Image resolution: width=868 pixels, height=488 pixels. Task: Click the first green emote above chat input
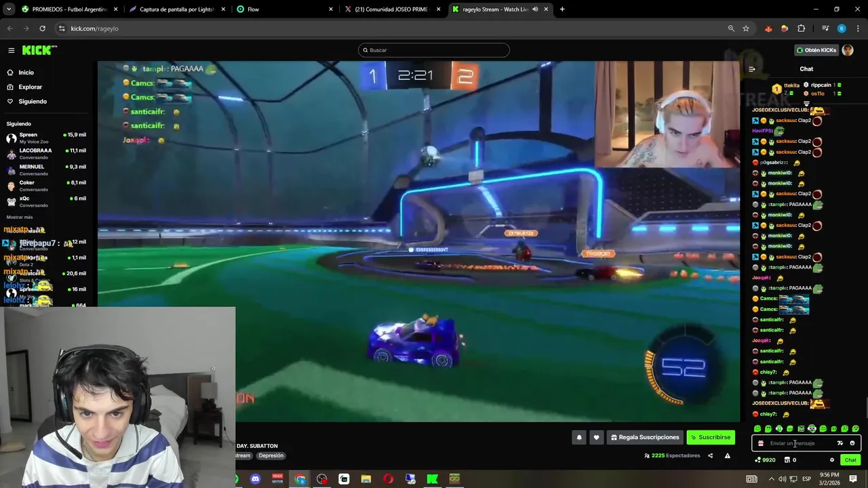757,429
